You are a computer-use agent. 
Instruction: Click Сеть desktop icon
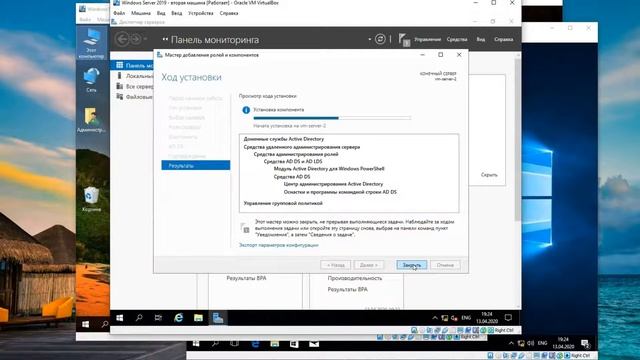tap(91, 80)
